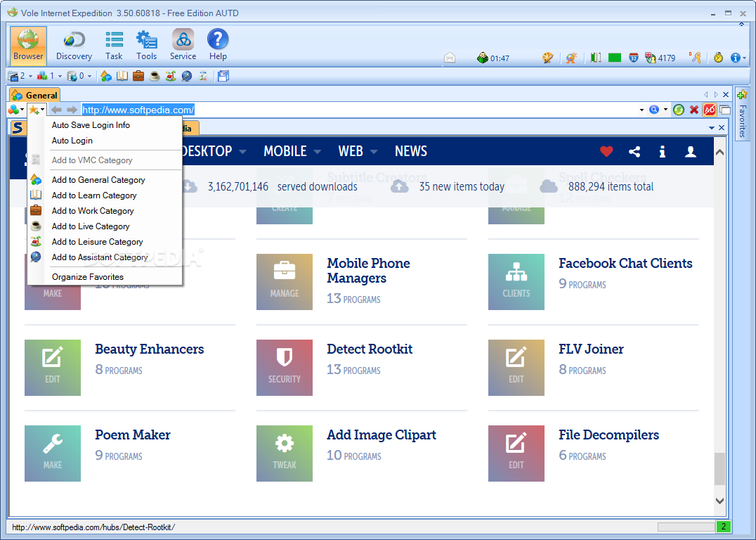Click the Poem Maker MAKE thumbnail
The width and height of the screenshot is (756, 540).
[x=53, y=454]
